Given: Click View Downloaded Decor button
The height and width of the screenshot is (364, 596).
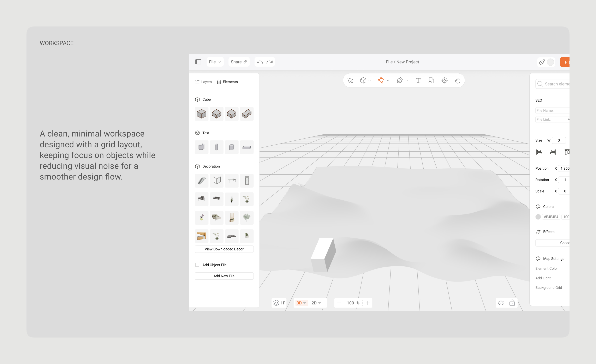Looking at the screenshot, I should point(224,249).
